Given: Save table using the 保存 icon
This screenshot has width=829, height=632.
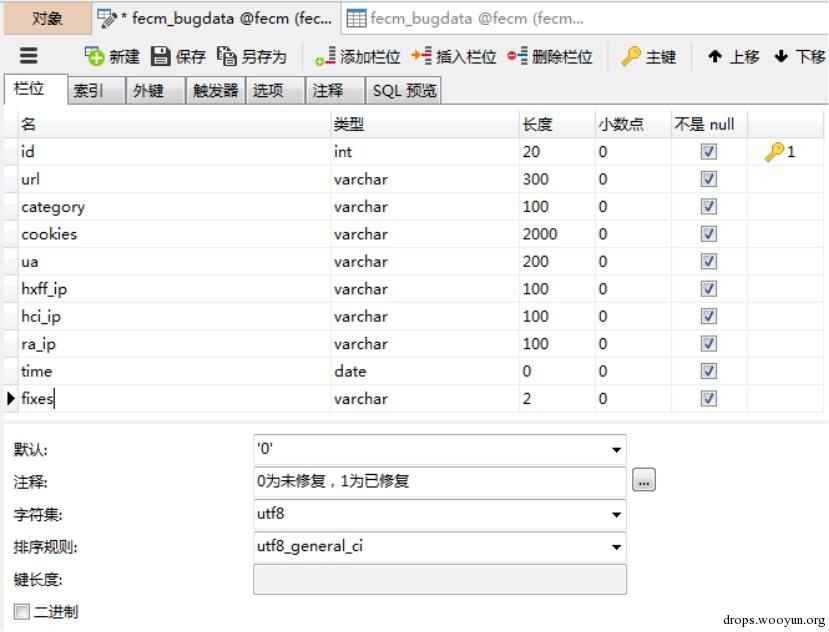Looking at the screenshot, I should pyautogui.click(x=160, y=56).
